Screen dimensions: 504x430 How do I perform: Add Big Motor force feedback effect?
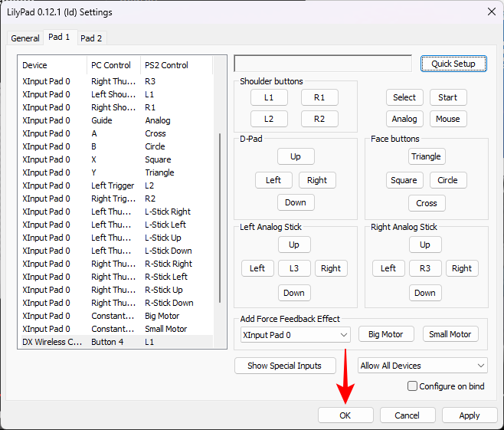pos(386,334)
